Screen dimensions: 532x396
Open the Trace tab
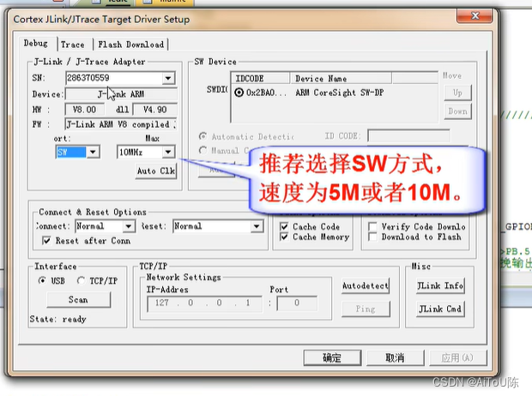73,45
